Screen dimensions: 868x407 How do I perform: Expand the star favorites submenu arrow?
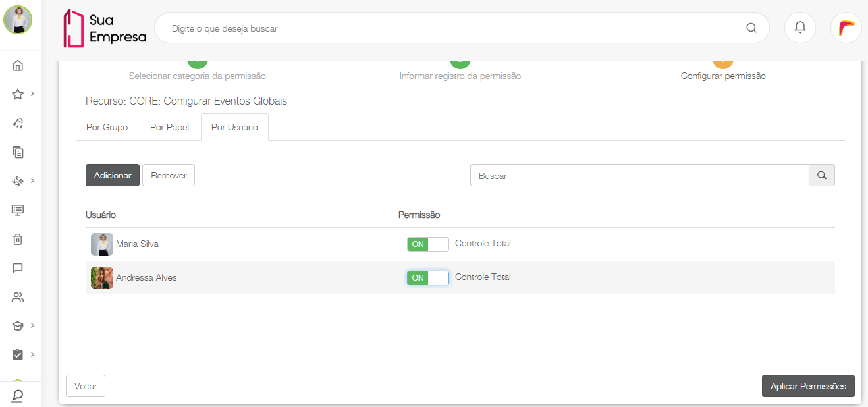[32, 94]
